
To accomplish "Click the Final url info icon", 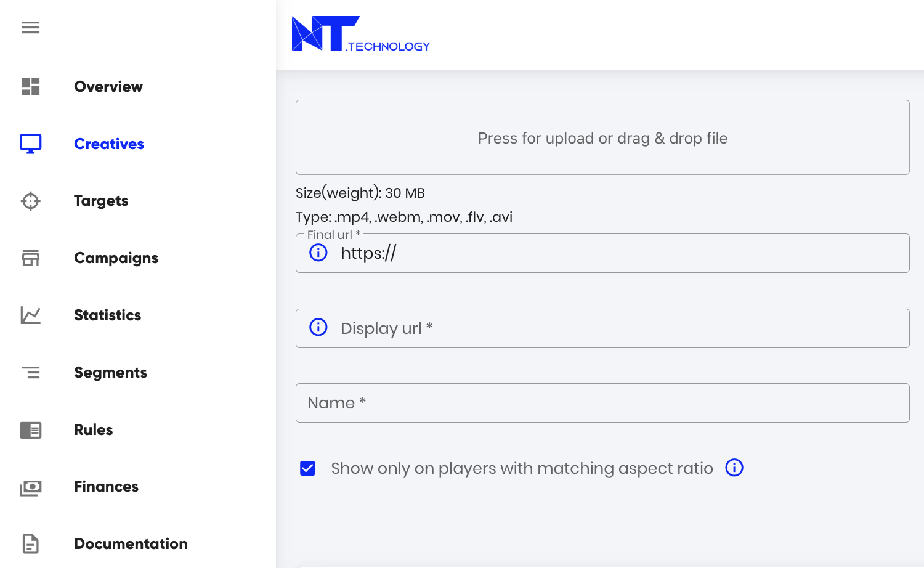I will tap(318, 253).
